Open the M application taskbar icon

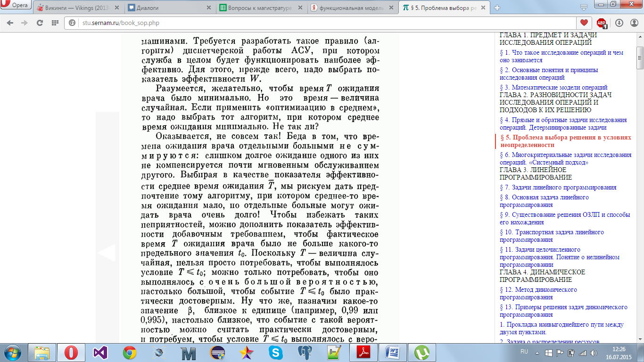tap(188, 352)
